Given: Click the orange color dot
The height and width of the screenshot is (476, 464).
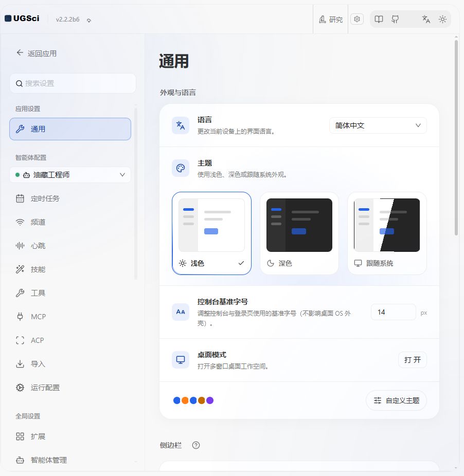Looking at the screenshot, I should [x=185, y=400].
